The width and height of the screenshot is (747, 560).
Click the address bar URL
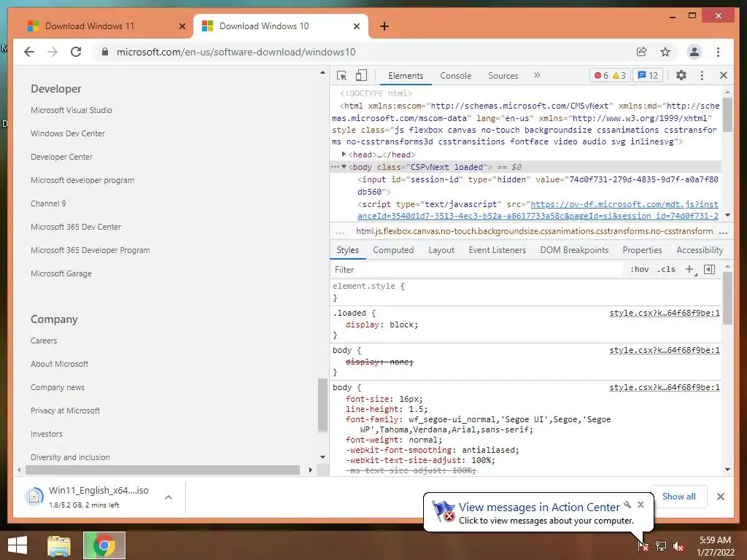tap(236, 52)
